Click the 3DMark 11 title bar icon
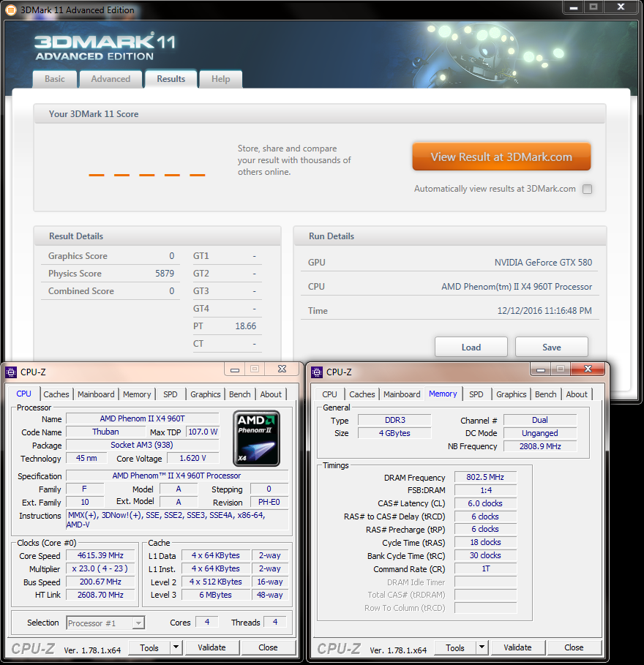Viewport: 644px width, 665px height. (10, 10)
